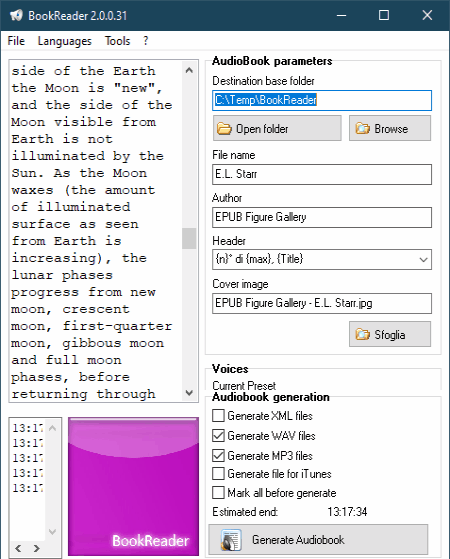Click the purple BookReader cover thumbnail

[x=133, y=486]
